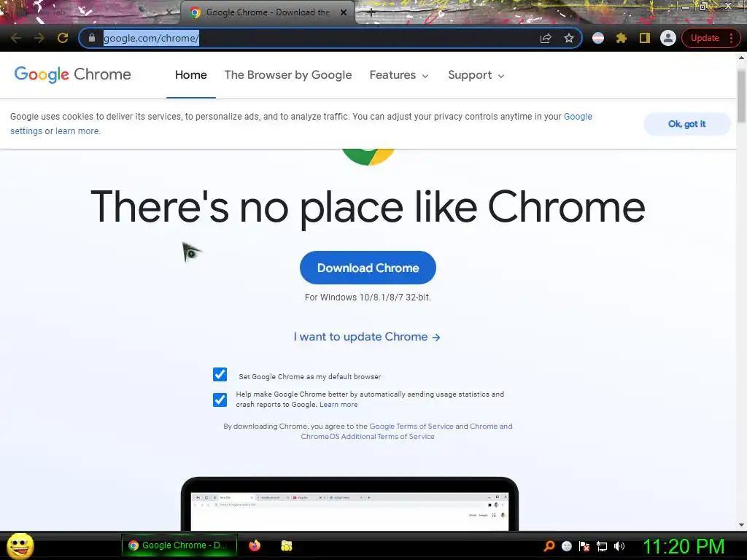Click the orange magnifier tray icon

click(x=549, y=546)
